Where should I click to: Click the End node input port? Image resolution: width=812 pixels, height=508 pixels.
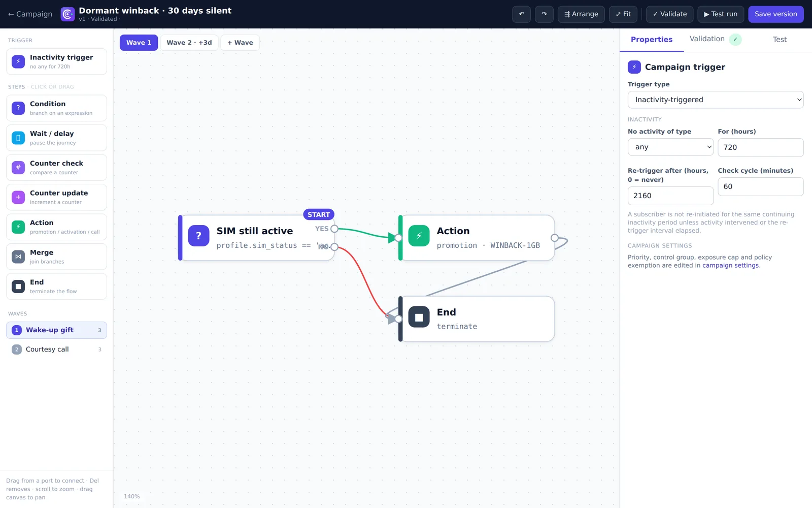pyautogui.click(x=398, y=319)
